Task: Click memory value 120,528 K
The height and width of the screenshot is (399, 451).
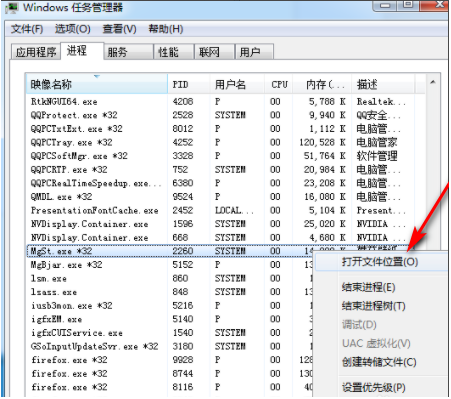Action: coord(322,143)
